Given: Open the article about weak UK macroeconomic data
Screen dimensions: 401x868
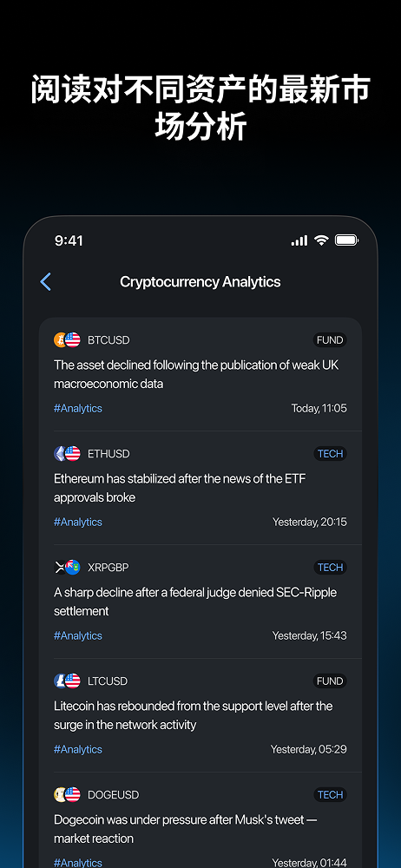Looking at the screenshot, I should click(196, 374).
